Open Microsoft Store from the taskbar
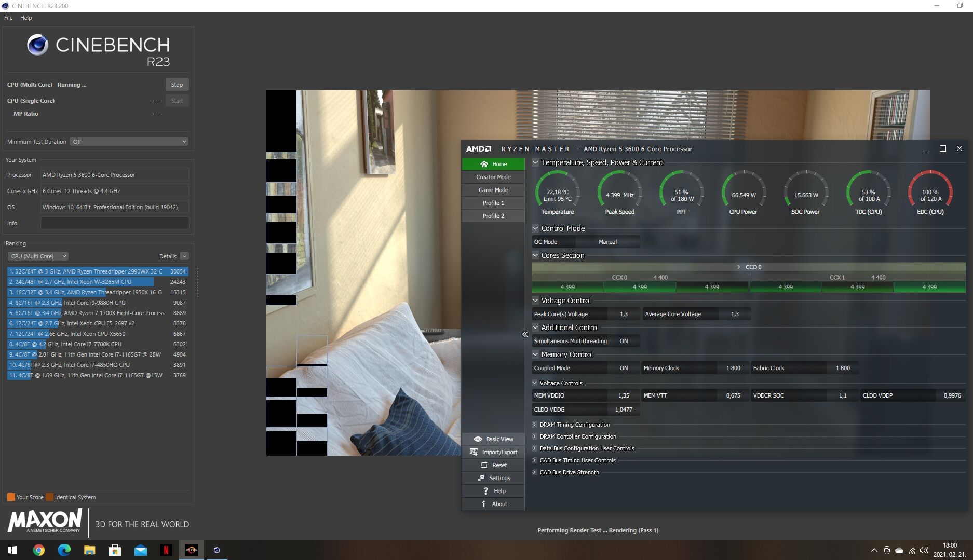The height and width of the screenshot is (560, 973). tap(115, 550)
